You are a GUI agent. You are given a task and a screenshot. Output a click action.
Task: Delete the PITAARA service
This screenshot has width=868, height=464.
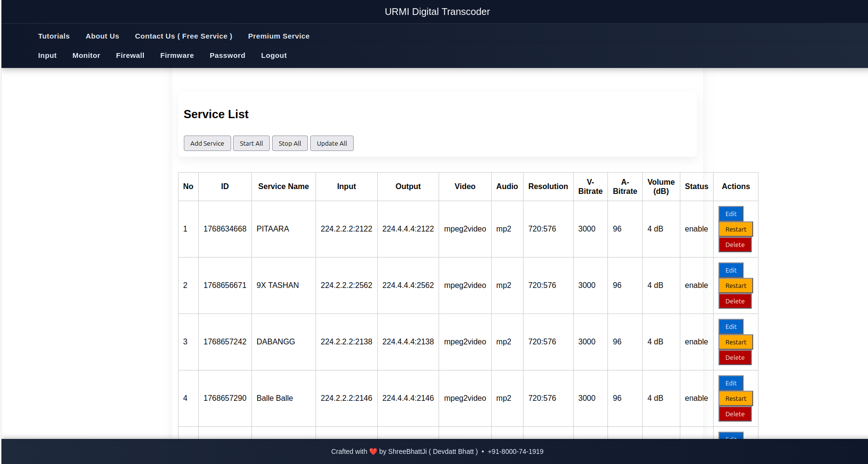coord(734,245)
